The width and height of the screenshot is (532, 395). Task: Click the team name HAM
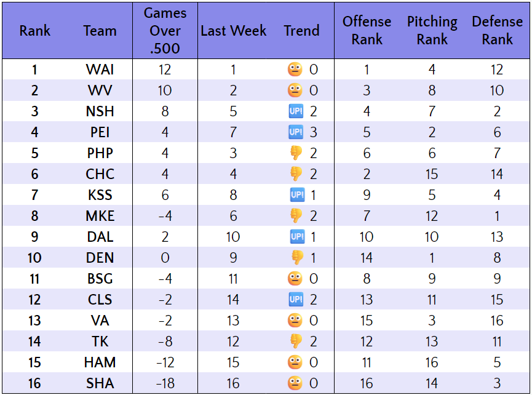click(100, 362)
